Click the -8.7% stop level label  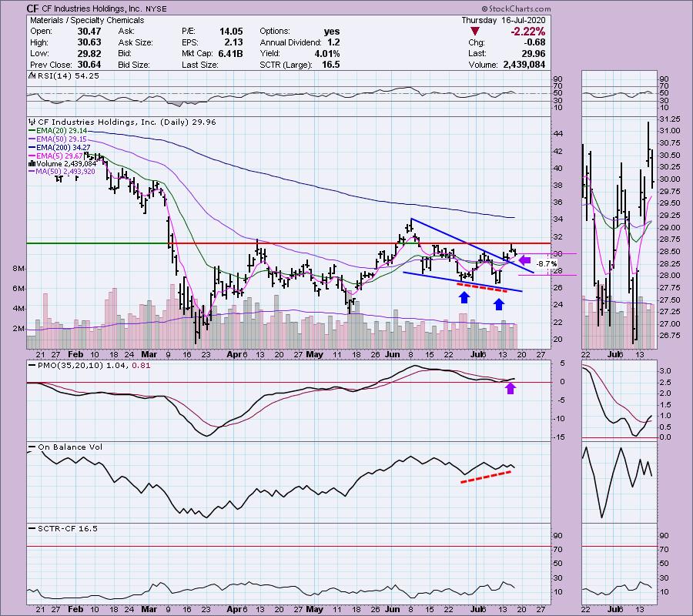pyautogui.click(x=547, y=264)
